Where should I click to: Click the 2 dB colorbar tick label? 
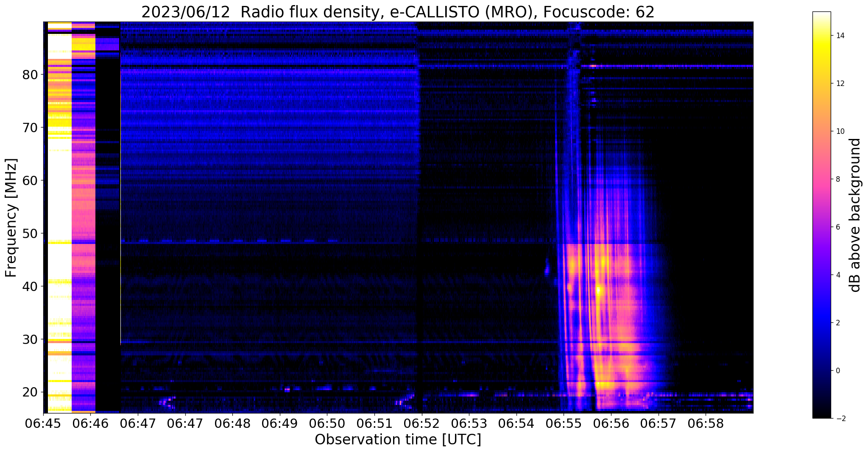coord(837,323)
